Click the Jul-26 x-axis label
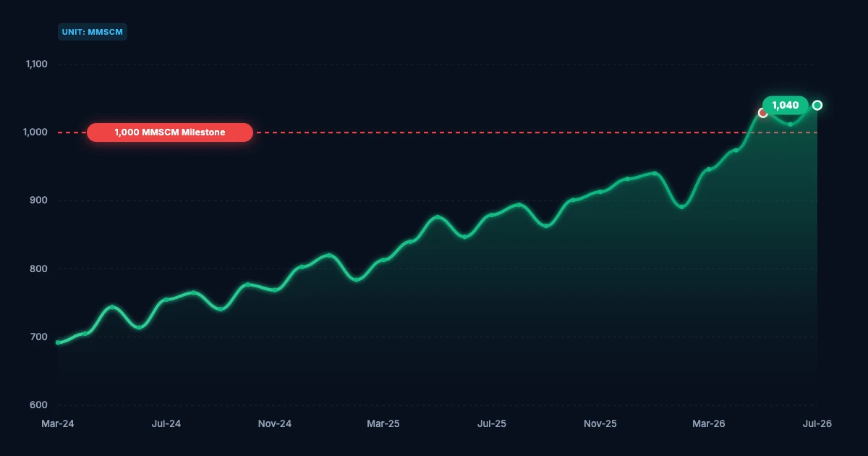The width and height of the screenshot is (868, 456). click(817, 424)
